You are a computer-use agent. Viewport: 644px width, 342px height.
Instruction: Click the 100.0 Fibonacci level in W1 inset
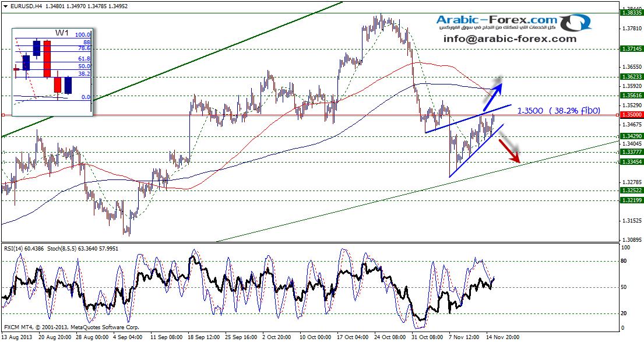(x=83, y=36)
